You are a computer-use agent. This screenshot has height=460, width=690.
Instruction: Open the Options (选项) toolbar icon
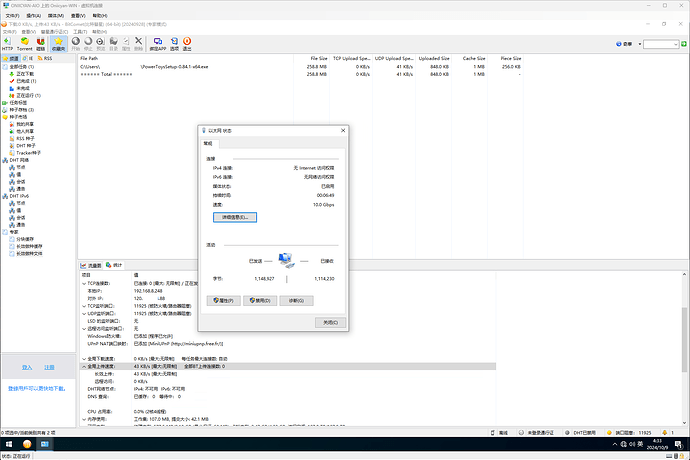pyautogui.click(x=174, y=44)
